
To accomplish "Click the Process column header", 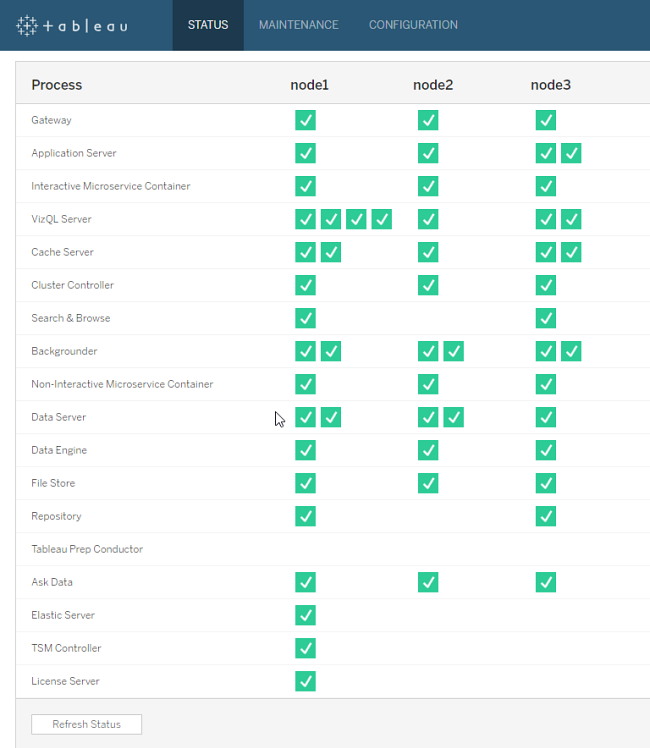I will 57,85.
